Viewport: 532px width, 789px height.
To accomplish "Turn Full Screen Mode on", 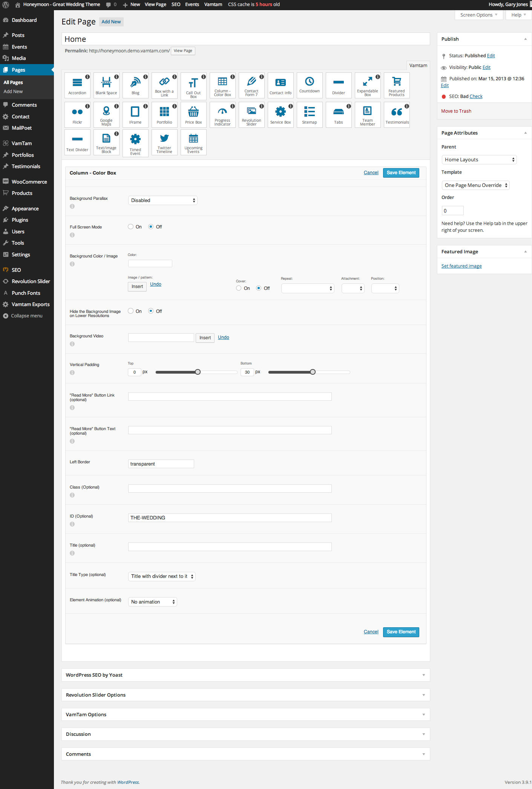I will (x=131, y=227).
